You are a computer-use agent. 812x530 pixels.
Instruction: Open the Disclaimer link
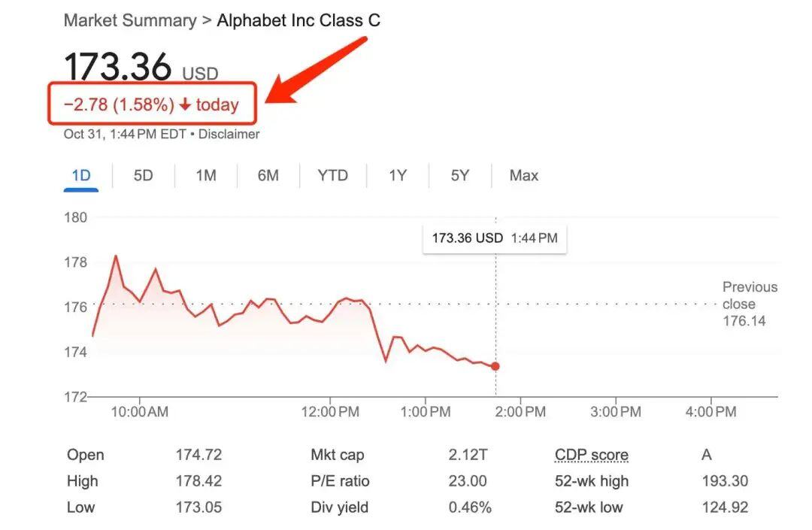coord(229,134)
